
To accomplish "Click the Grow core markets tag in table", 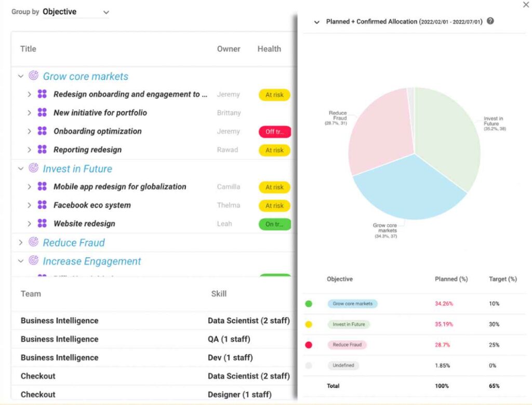I will pyautogui.click(x=353, y=304).
